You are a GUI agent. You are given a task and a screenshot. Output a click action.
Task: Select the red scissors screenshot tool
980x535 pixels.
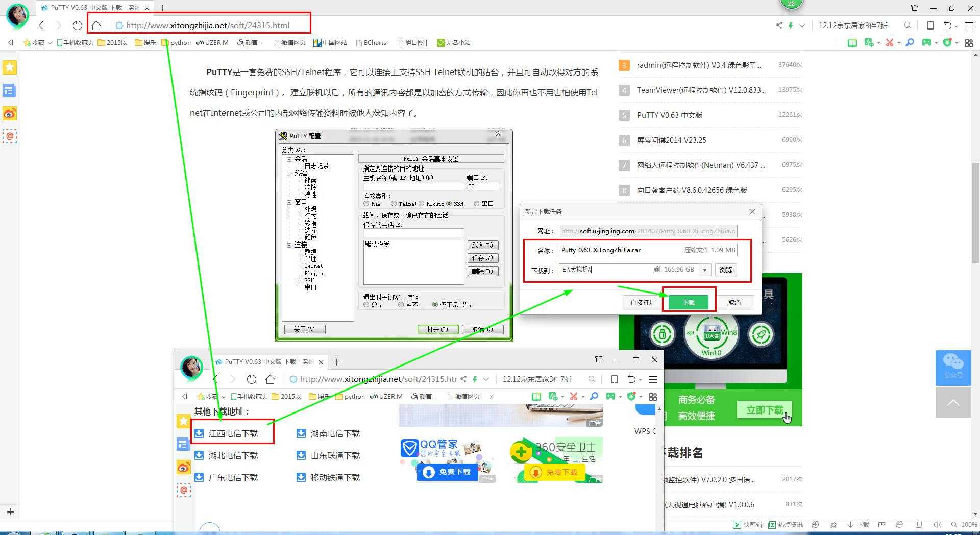click(890, 43)
